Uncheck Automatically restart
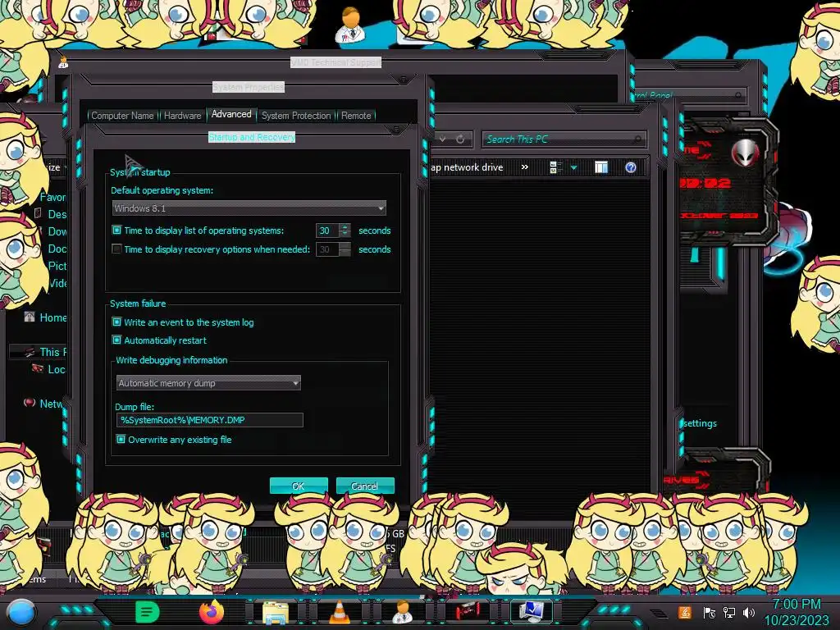This screenshot has width=840, height=630. [x=116, y=340]
